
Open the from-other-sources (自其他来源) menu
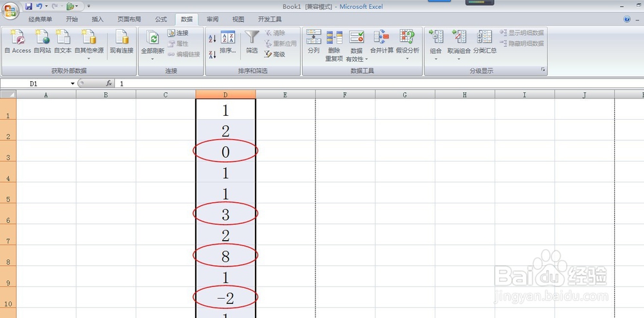point(89,44)
